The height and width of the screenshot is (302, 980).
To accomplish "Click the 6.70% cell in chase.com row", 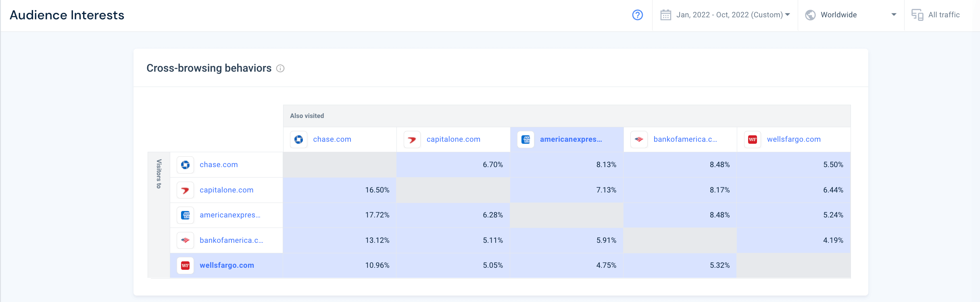I will 453,165.
